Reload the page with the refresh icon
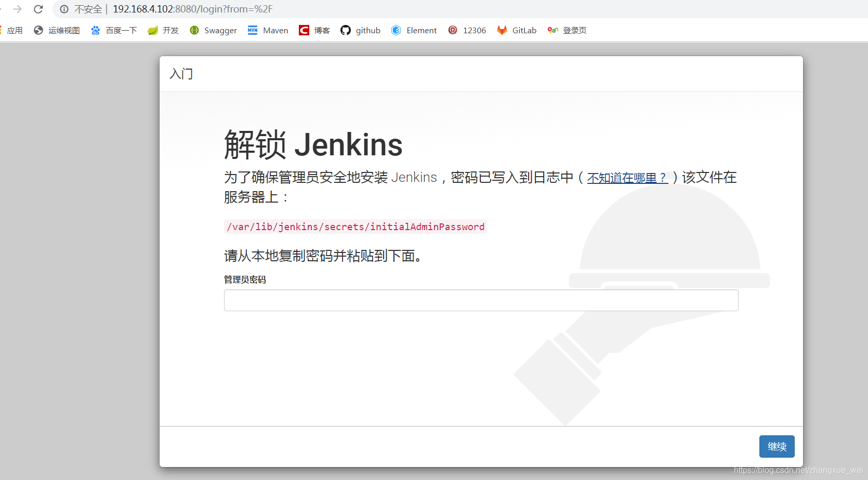The width and height of the screenshot is (868, 480). click(38, 9)
